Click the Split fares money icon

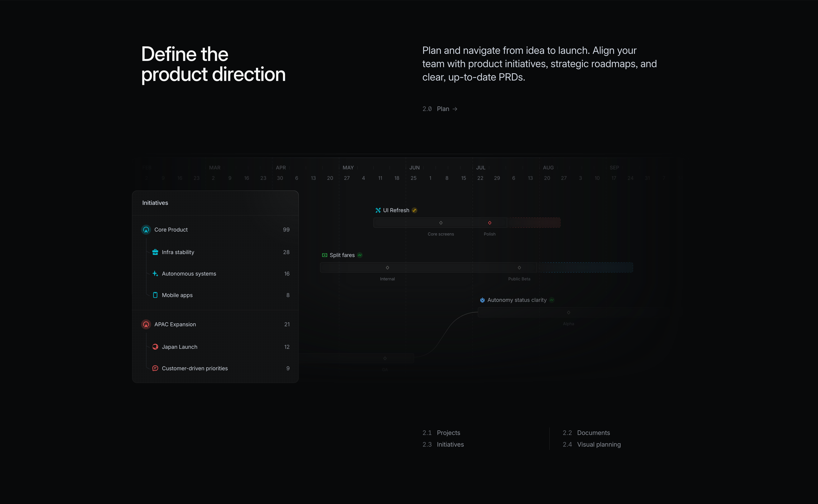[325, 255]
